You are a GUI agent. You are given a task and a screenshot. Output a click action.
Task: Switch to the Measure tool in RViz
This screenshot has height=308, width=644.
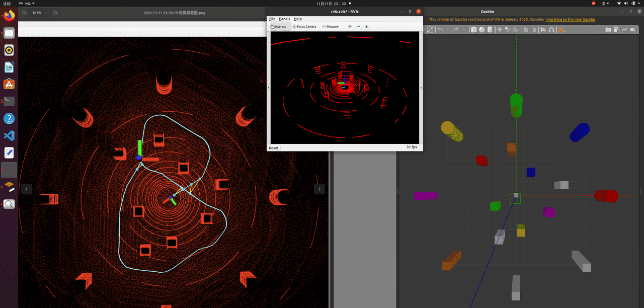click(331, 27)
